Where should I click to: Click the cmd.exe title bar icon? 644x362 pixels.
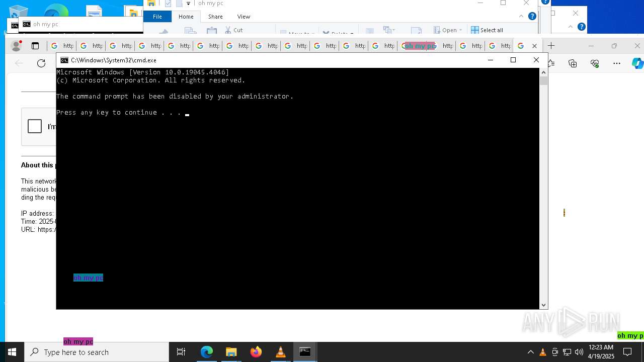tap(64, 60)
